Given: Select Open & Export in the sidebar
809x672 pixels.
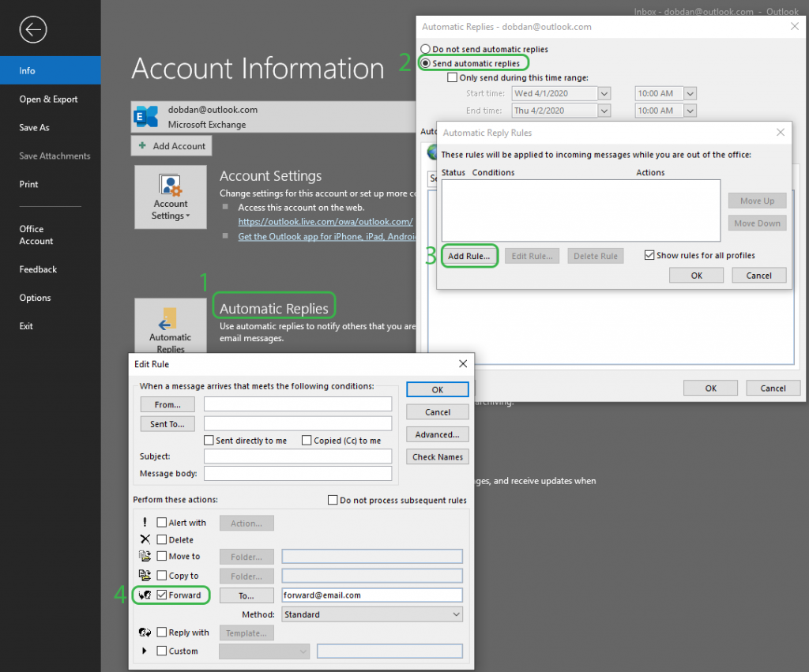Looking at the screenshot, I should [x=49, y=99].
